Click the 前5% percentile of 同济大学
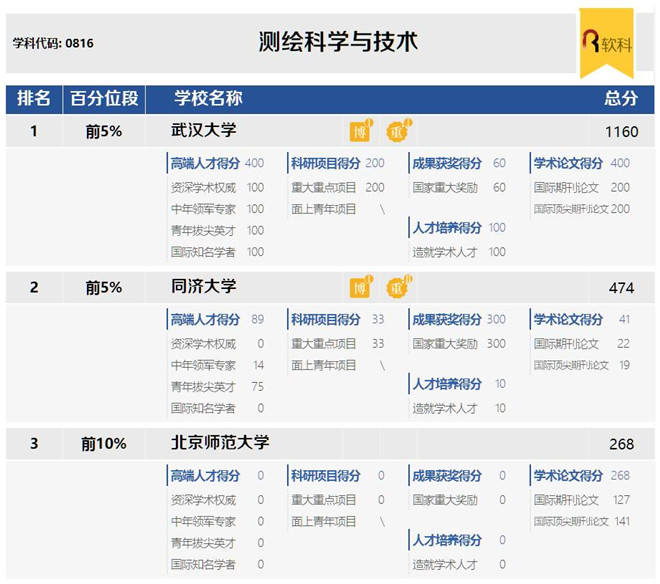This screenshot has width=660, height=584. (x=104, y=288)
